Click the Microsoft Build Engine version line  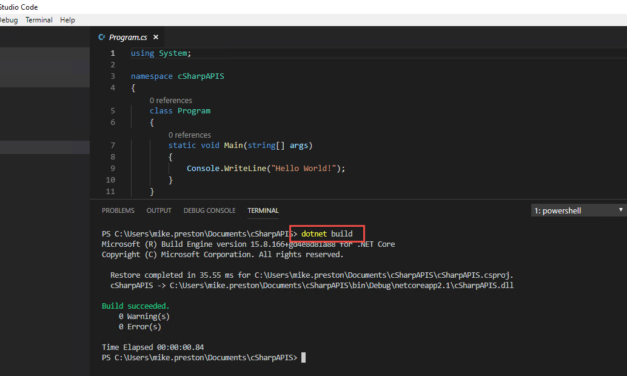point(248,244)
